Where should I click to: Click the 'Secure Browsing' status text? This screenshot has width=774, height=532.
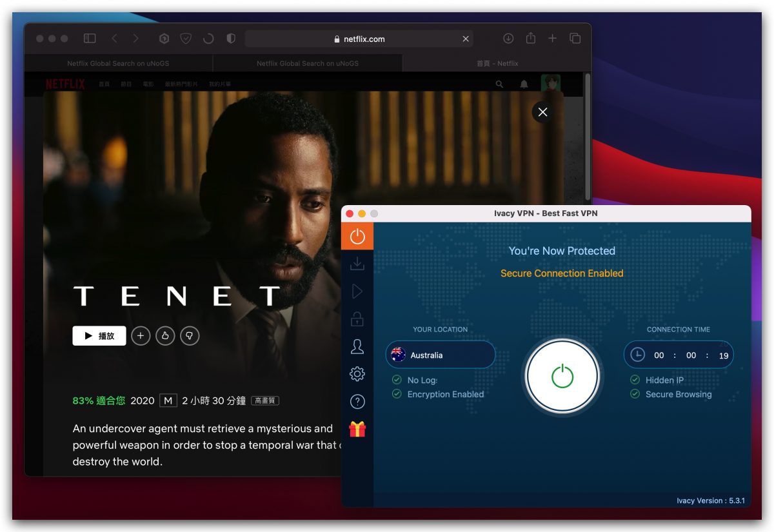coord(679,395)
